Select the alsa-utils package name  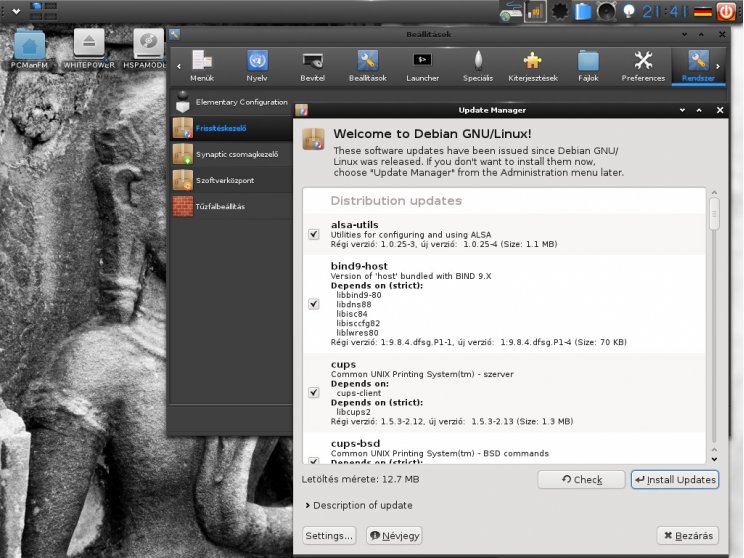pyautogui.click(x=354, y=225)
